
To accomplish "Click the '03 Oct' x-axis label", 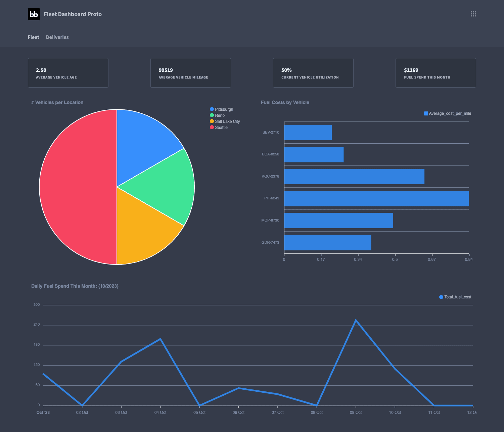I will 121,413.
